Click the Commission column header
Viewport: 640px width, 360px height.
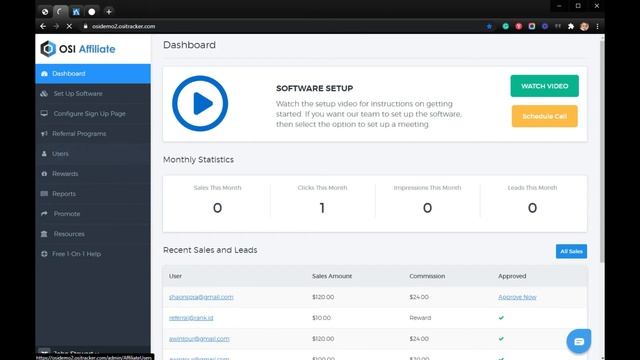pos(427,276)
